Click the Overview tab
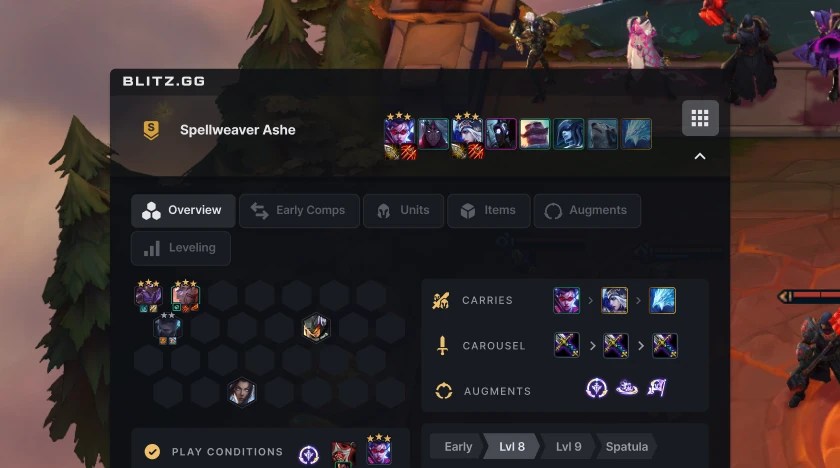The width and height of the screenshot is (840, 468). [x=183, y=210]
